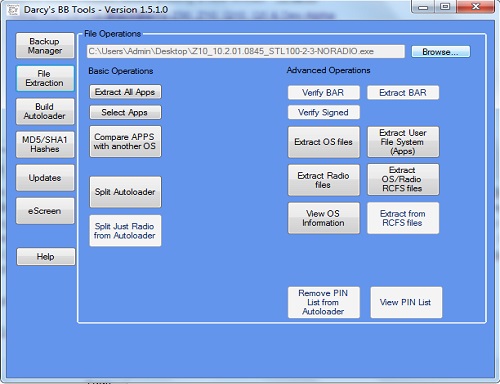Screen dimensions: 500x384
Task: Click View OS Information
Action: point(324,218)
